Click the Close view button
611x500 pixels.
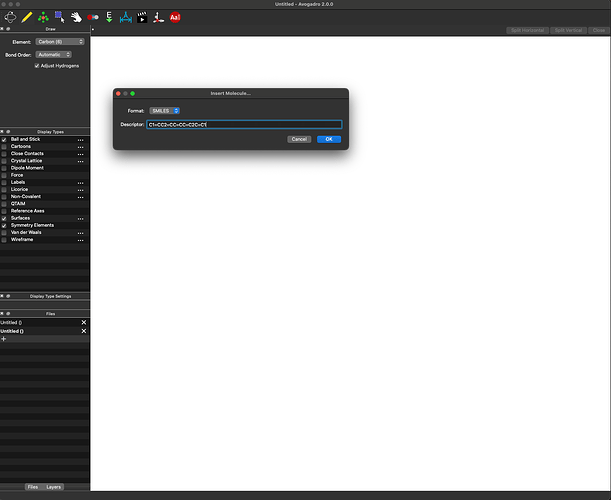599,30
